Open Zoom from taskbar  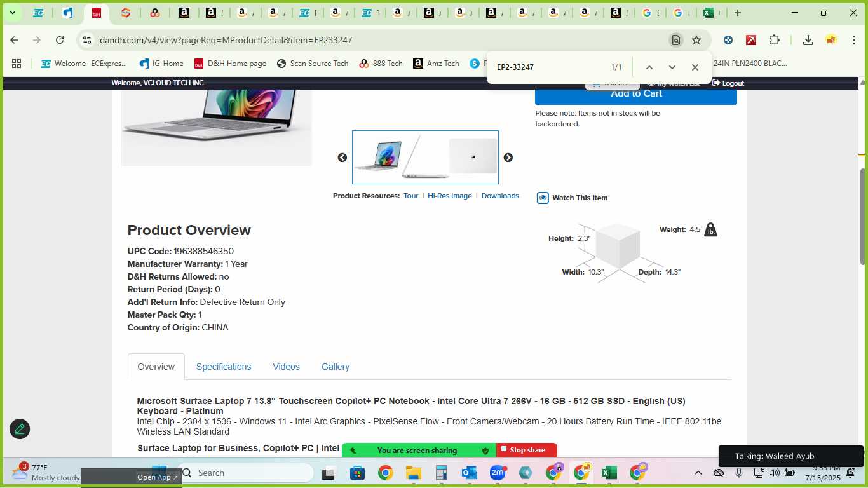click(x=498, y=473)
